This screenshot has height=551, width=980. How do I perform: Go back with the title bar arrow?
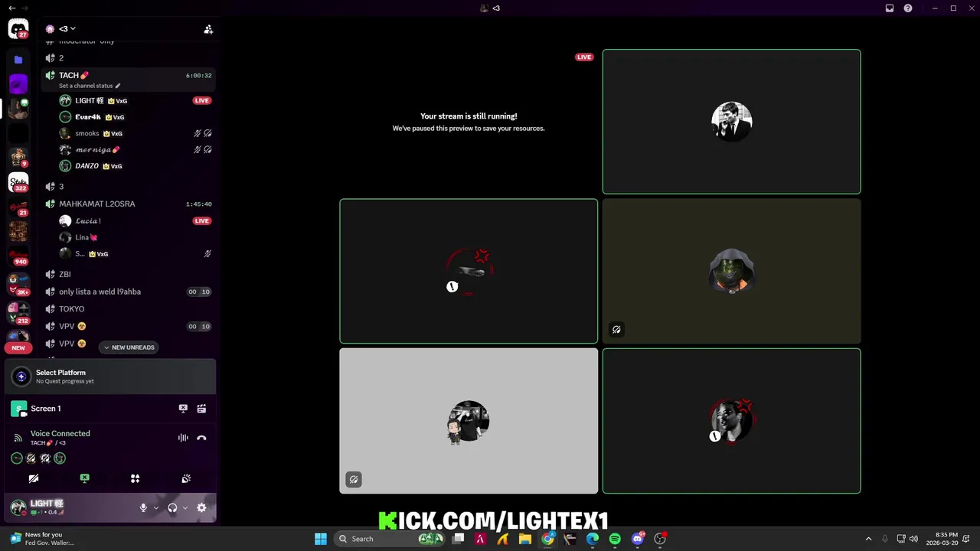point(11,8)
